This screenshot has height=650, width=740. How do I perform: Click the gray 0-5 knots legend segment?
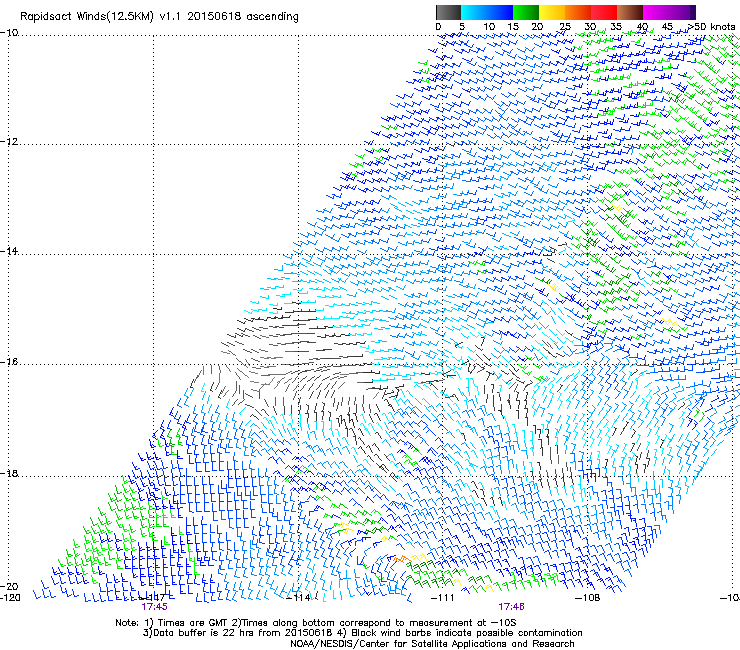tap(448, 12)
